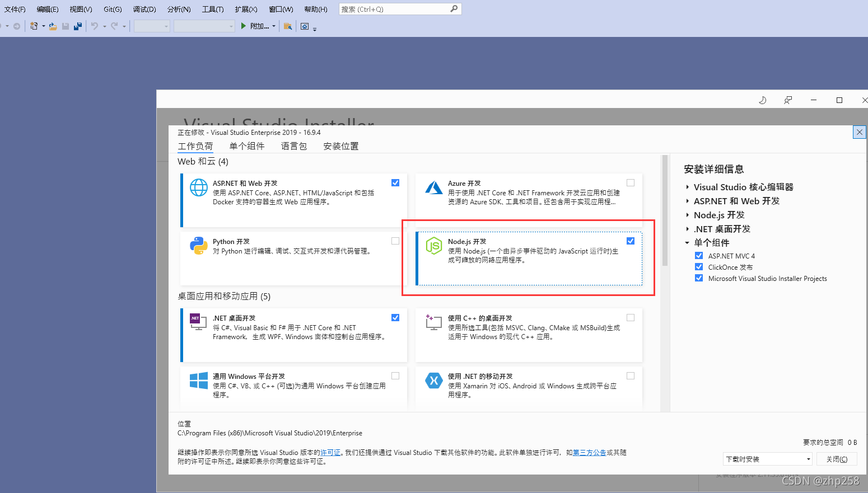Check 通用 Windows 平台开发 box

click(395, 375)
